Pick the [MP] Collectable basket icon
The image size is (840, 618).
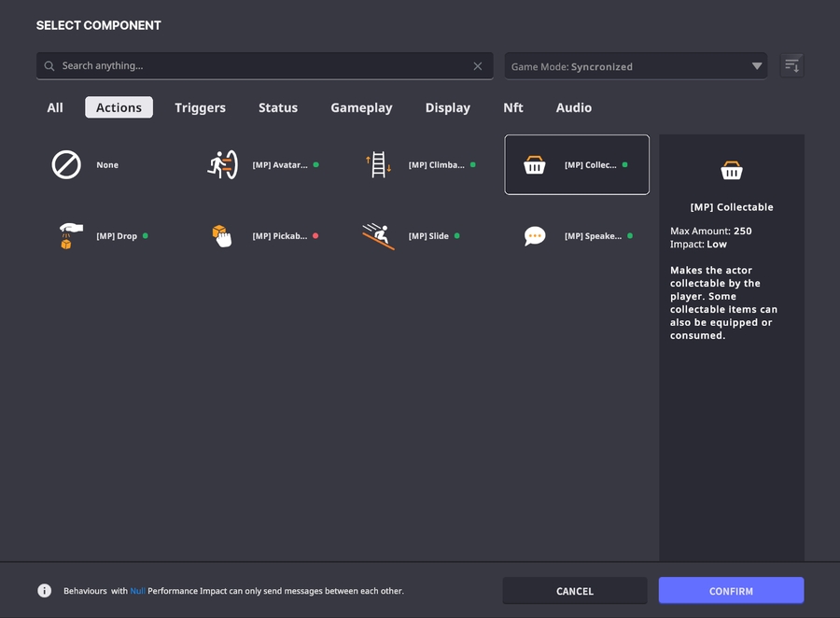click(x=535, y=165)
